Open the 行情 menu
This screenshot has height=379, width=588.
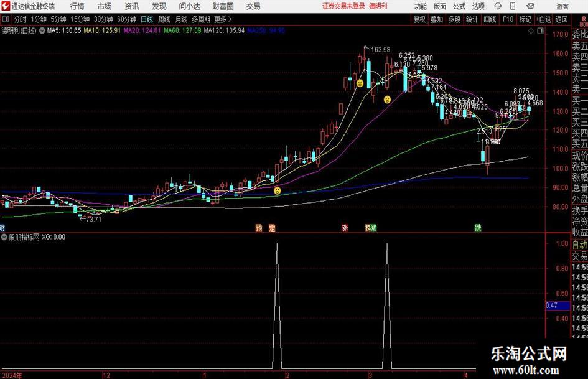tap(77, 6)
